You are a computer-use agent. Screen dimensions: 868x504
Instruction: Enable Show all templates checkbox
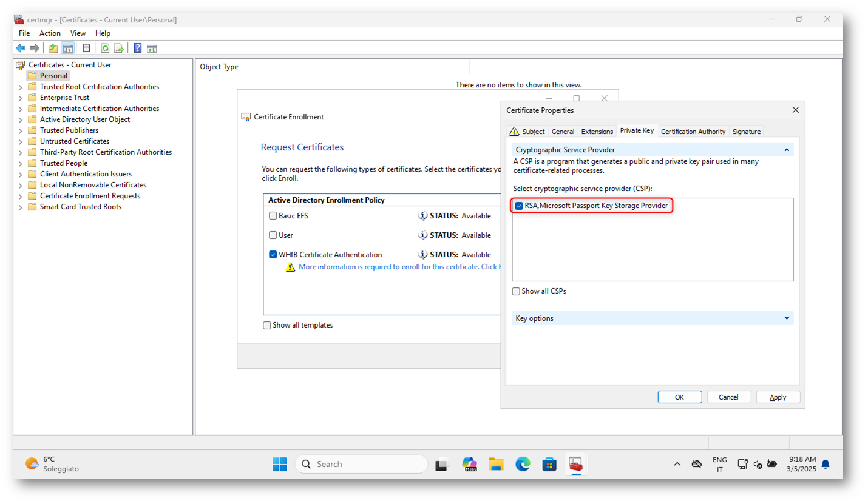point(267,325)
